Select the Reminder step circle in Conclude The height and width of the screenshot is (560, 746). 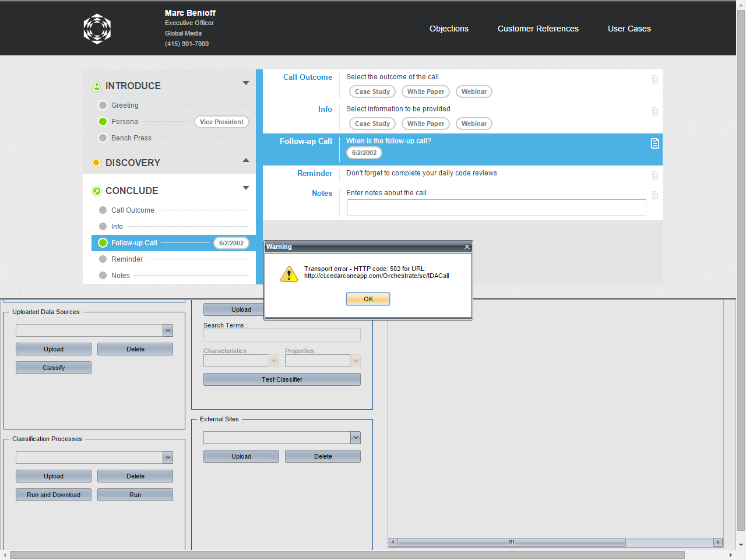(x=103, y=259)
